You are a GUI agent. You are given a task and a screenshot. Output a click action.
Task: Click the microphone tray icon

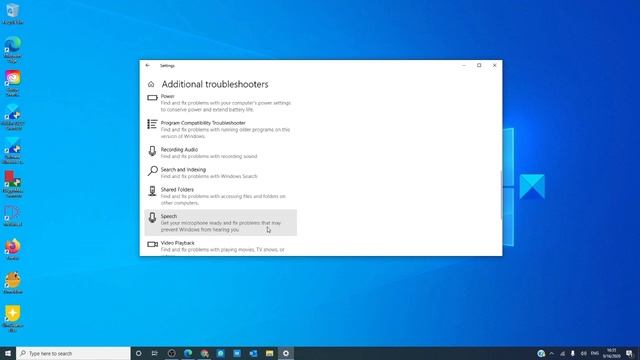click(573, 353)
